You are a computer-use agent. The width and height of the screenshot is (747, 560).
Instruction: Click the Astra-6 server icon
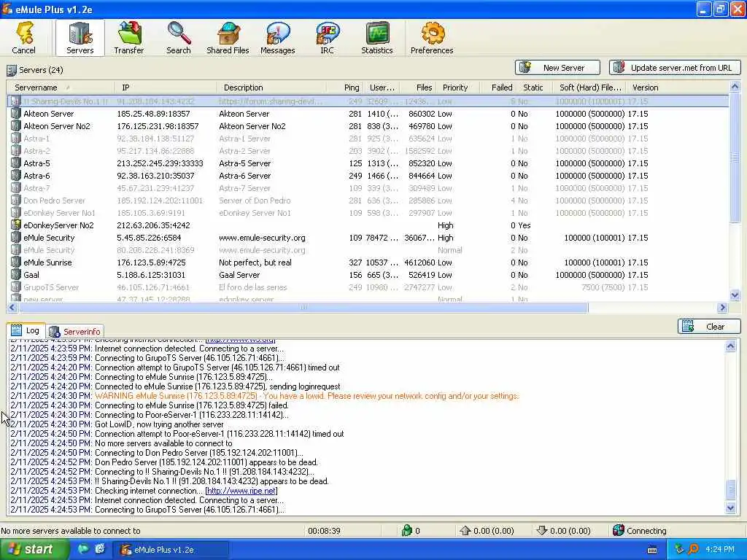(x=16, y=176)
